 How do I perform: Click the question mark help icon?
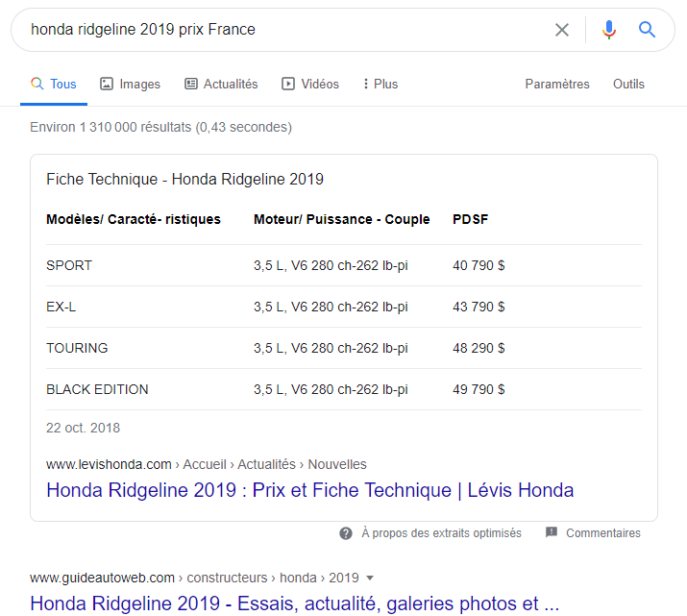coord(346,532)
